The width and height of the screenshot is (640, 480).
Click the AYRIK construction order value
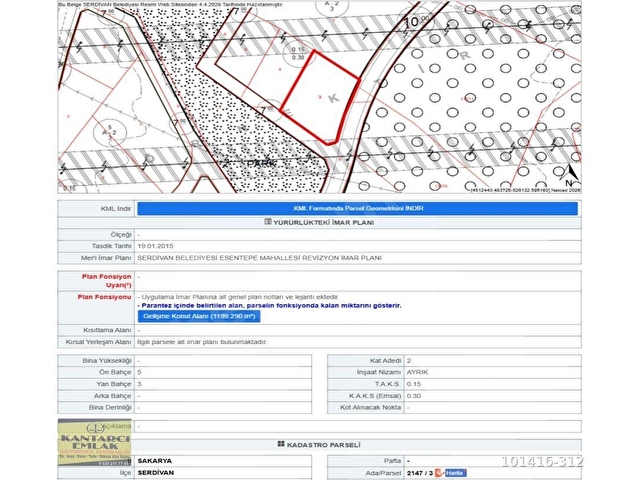click(417, 372)
